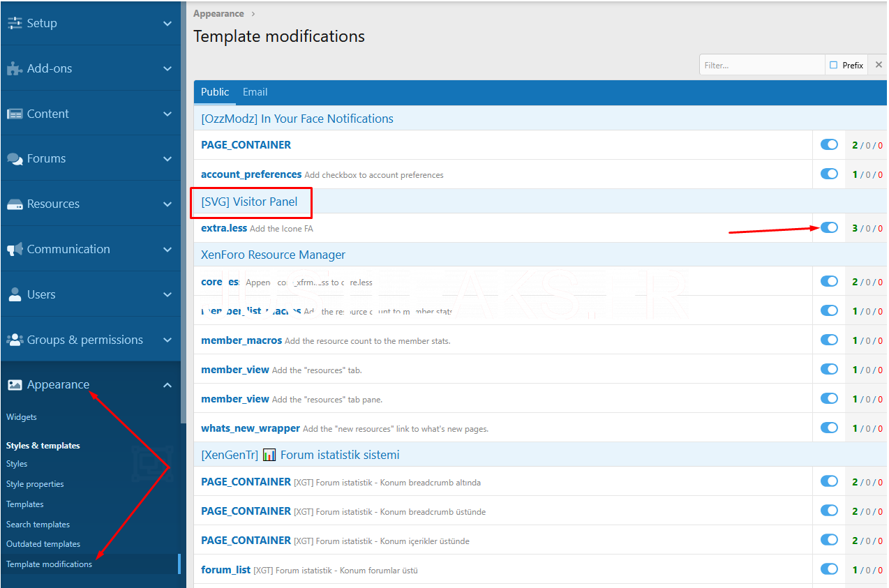This screenshot has height=588, width=889.
Task: Click the Communication megaphone icon
Action: (x=15, y=249)
